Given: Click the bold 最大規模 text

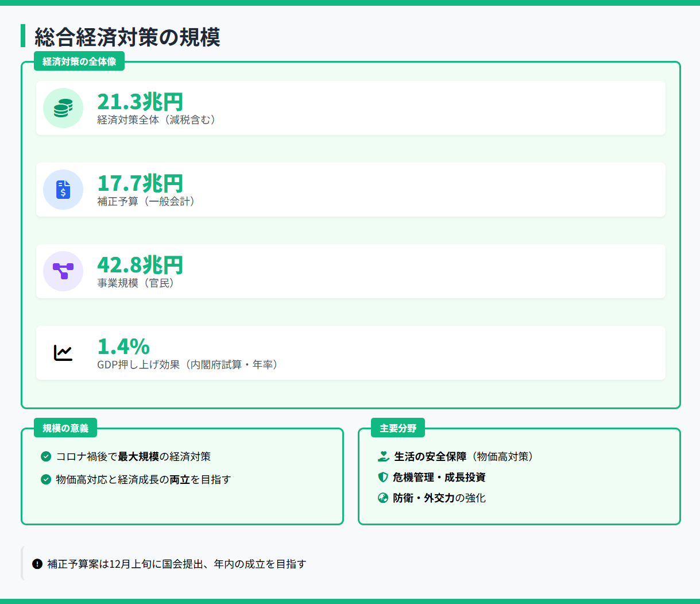Looking at the screenshot, I should pos(138,456).
